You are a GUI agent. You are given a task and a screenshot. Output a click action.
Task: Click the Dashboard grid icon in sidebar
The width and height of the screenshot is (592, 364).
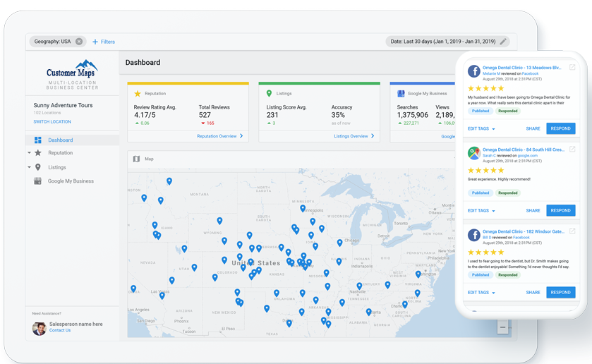[38, 140]
